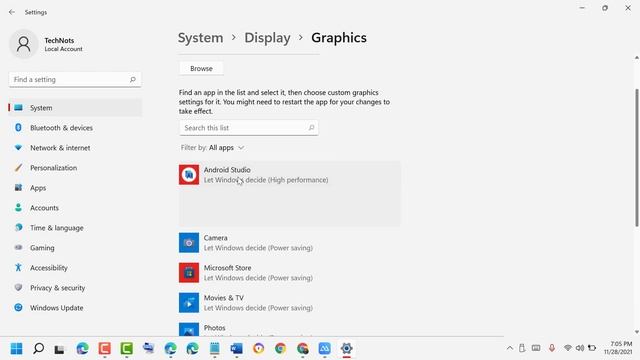The height and width of the screenshot is (360, 640).
Task: Click the TechNots account name
Action: [x=59, y=40]
